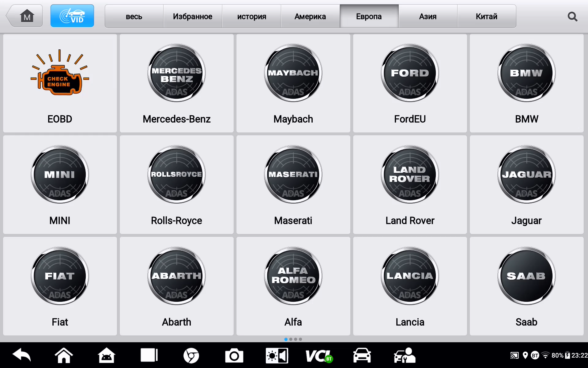
Task: Click the Mercedes-Benz label text
Action: tap(177, 119)
